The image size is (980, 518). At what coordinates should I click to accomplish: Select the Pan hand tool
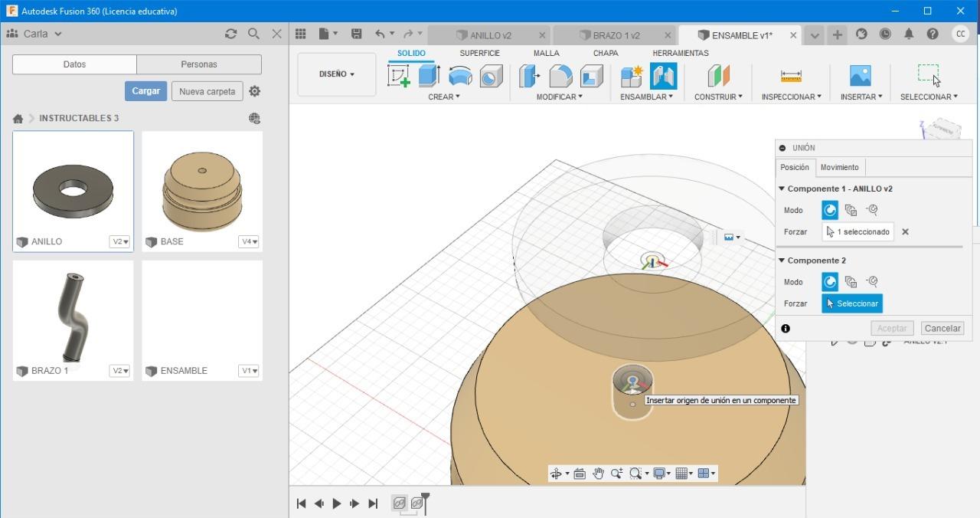(598, 474)
